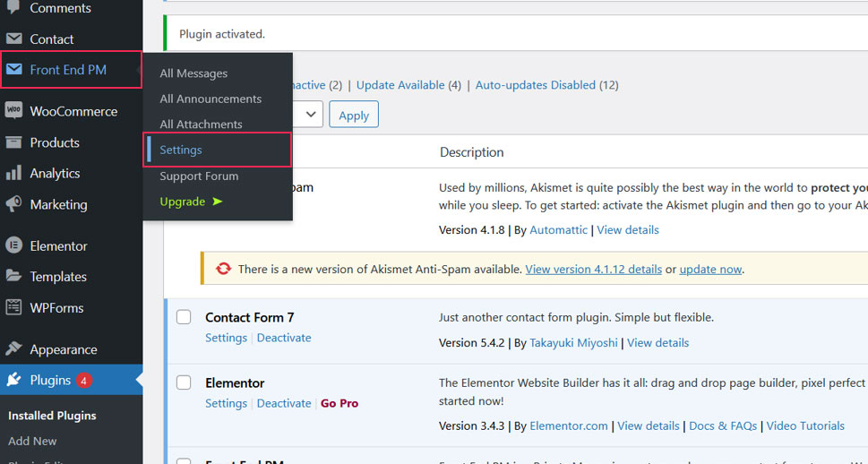Click the Elementor plugin title
This screenshot has height=464, width=868.
pos(235,382)
